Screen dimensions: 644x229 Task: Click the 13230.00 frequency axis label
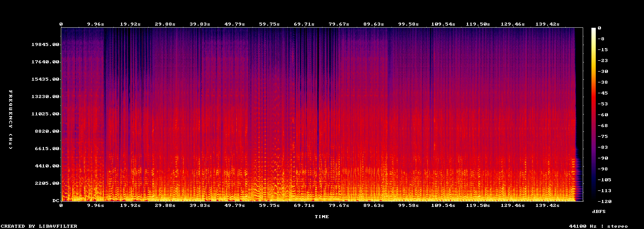click(45, 97)
